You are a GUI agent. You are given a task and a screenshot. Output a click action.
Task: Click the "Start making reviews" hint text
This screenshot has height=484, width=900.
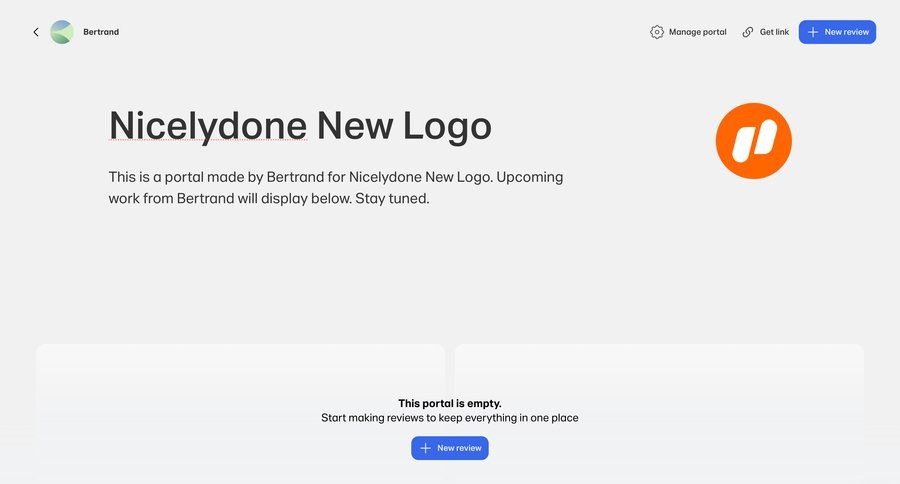(x=449, y=418)
